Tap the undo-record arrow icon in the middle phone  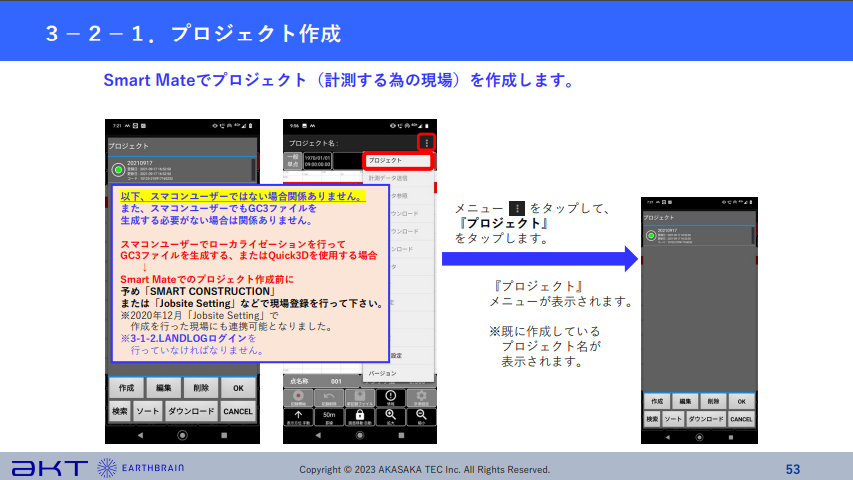point(329,398)
